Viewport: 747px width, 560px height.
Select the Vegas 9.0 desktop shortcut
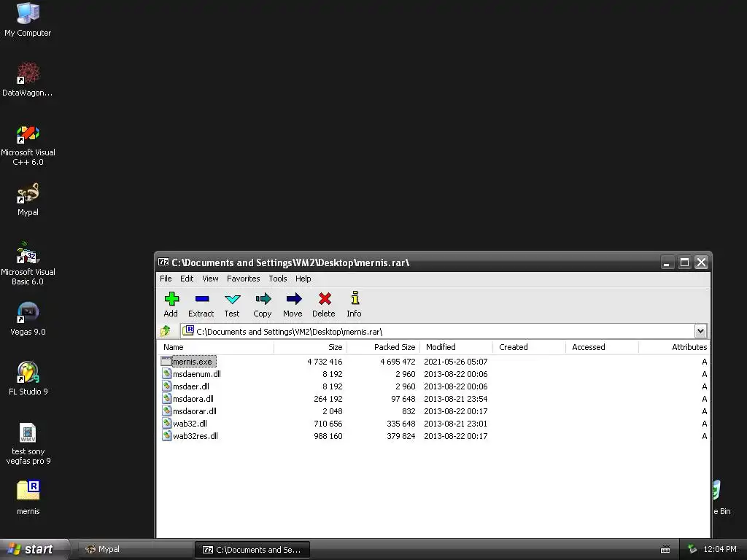(28, 318)
